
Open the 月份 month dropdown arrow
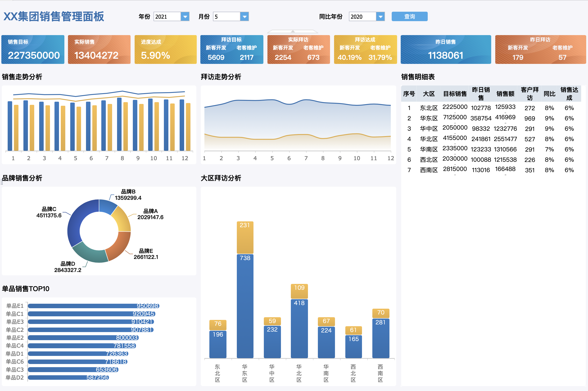pos(244,17)
